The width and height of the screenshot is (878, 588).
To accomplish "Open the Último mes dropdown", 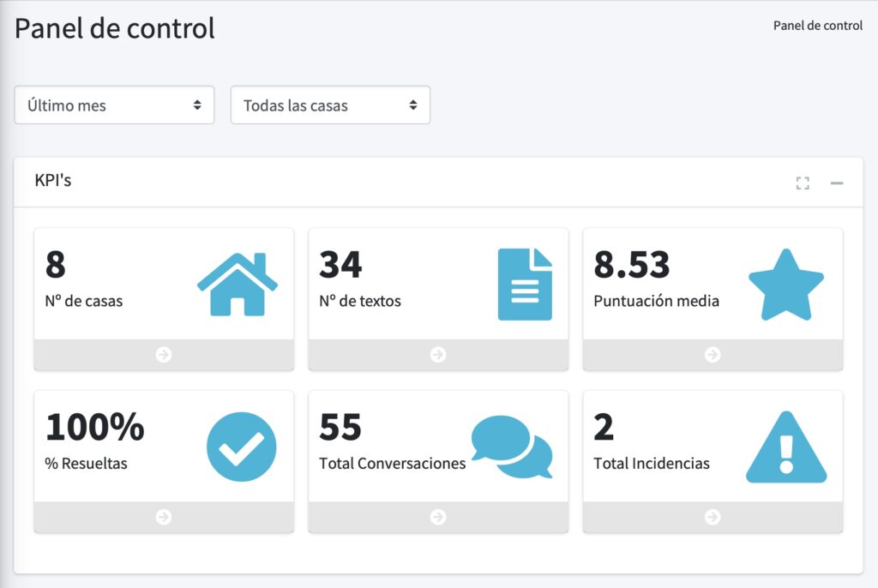I will click(x=114, y=105).
